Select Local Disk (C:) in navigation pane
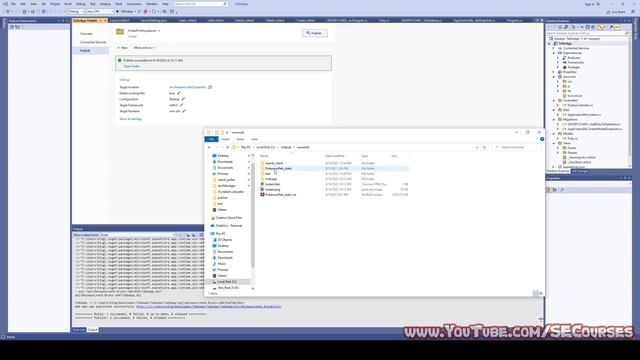Viewport: 640px width, 360px height. 227,282
